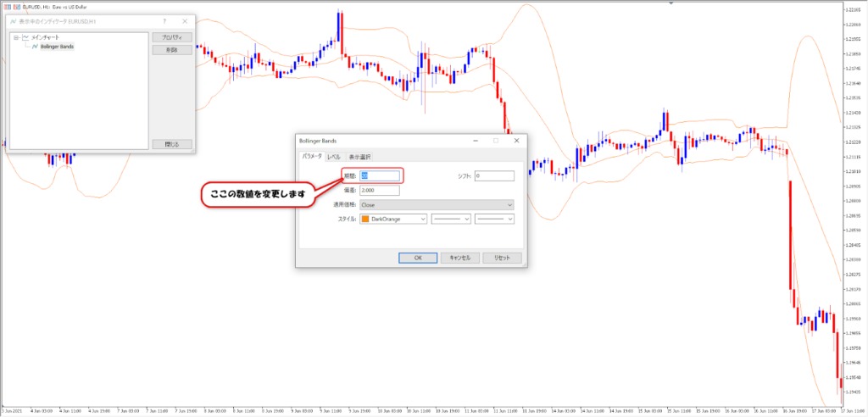Open the line width dropdown
Screen dimensions: 868x417
(494, 220)
